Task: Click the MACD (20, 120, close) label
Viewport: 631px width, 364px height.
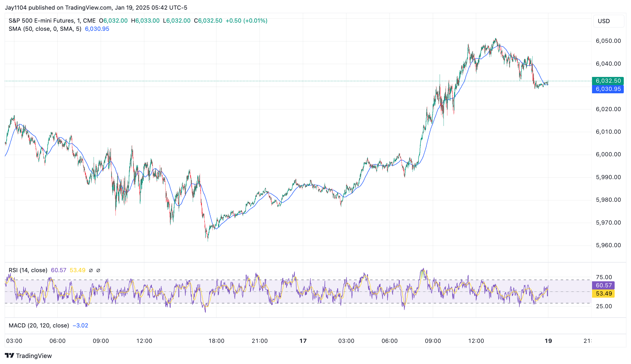Action: [39, 326]
